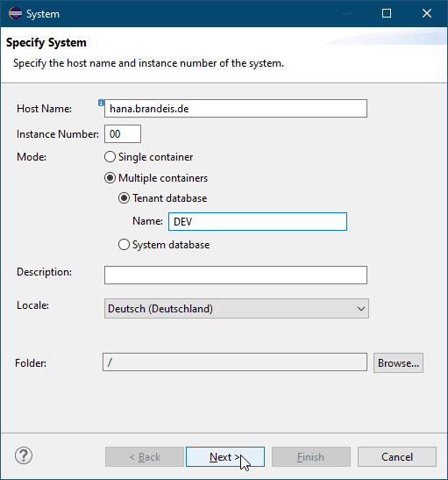Browse for a folder
The width and height of the screenshot is (448, 480).
398,362
